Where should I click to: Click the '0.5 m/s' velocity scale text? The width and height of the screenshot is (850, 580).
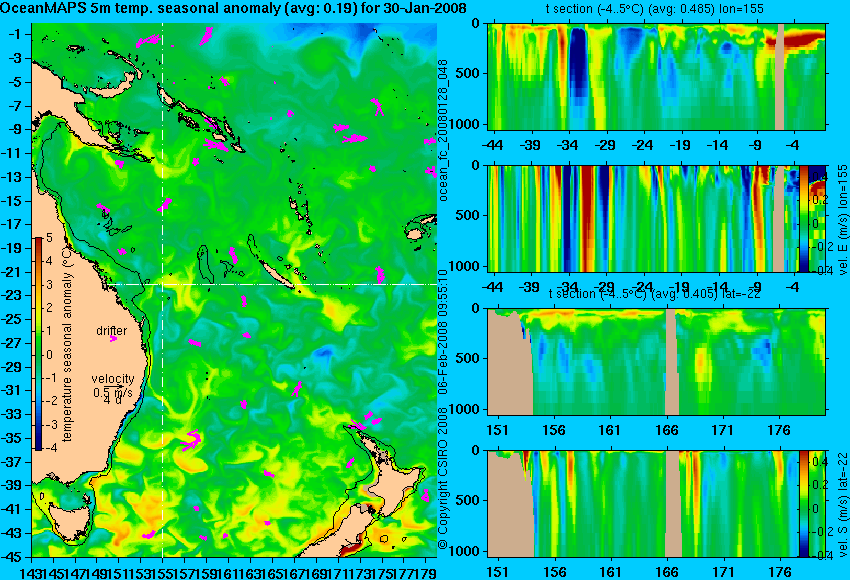pos(113,392)
